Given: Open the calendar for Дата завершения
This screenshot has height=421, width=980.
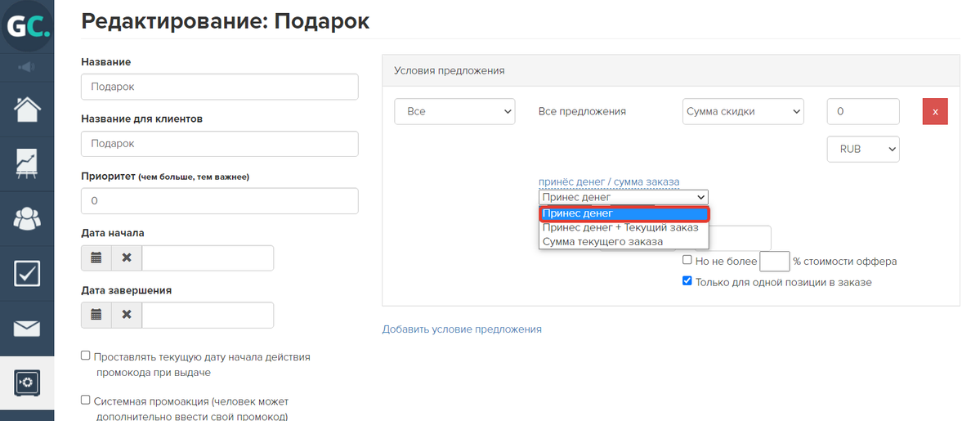Looking at the screenshot, I should (x=96, y=315).
